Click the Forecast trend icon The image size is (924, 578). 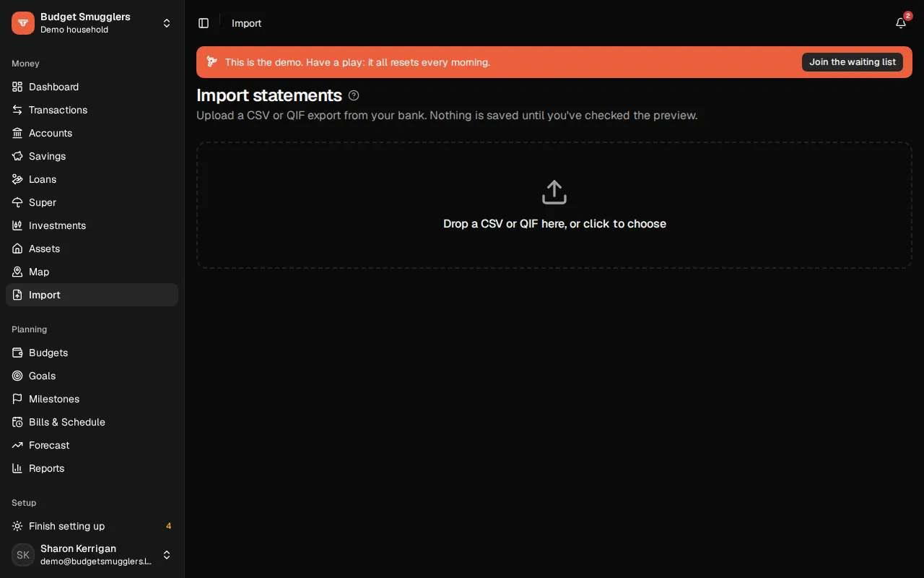point(17,445)
